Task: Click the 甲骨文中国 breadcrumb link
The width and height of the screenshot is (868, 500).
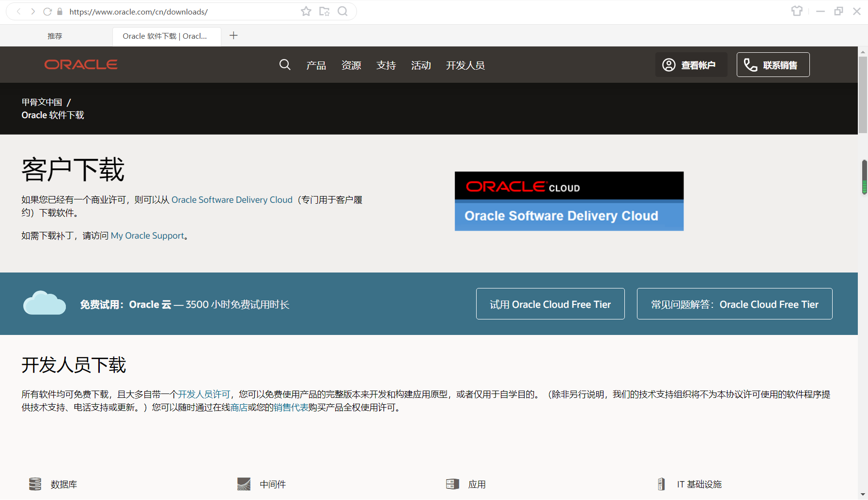Action: [42, 102]
